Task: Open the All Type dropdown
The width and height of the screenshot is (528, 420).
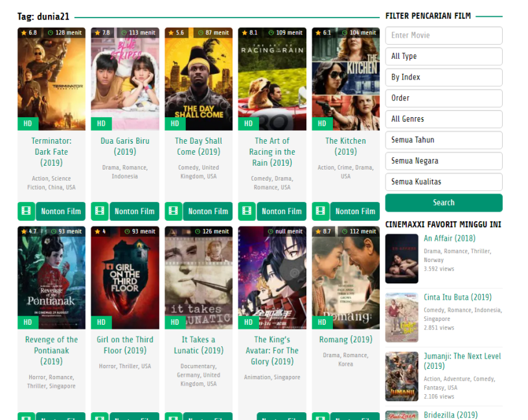Action: click(x=444, y=56)
